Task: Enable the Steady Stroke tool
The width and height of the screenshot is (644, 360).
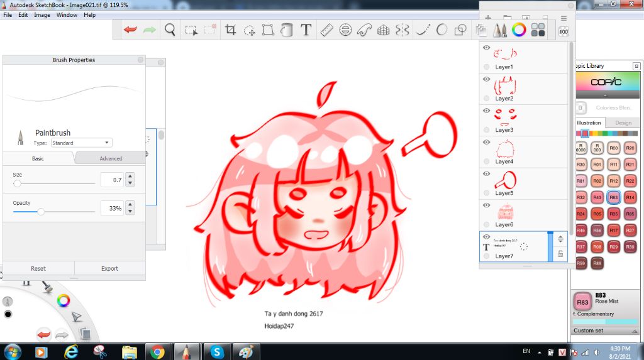Action: coord(423,30)
